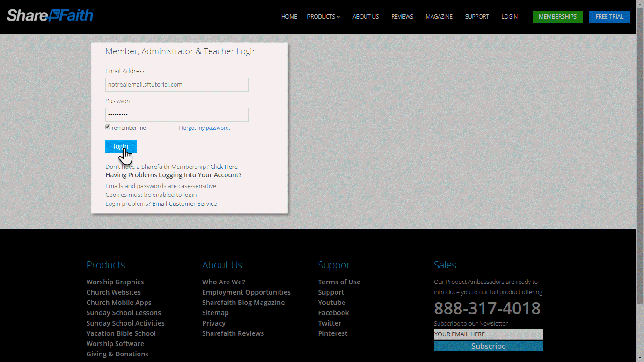Open Worship Software footer link
This screenshot has width=644, height=362.
tap(115, 344)
